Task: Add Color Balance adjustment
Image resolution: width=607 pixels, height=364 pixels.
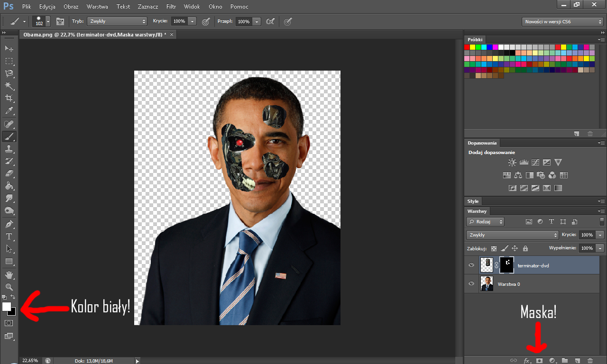Action: (x=518, y=175)
